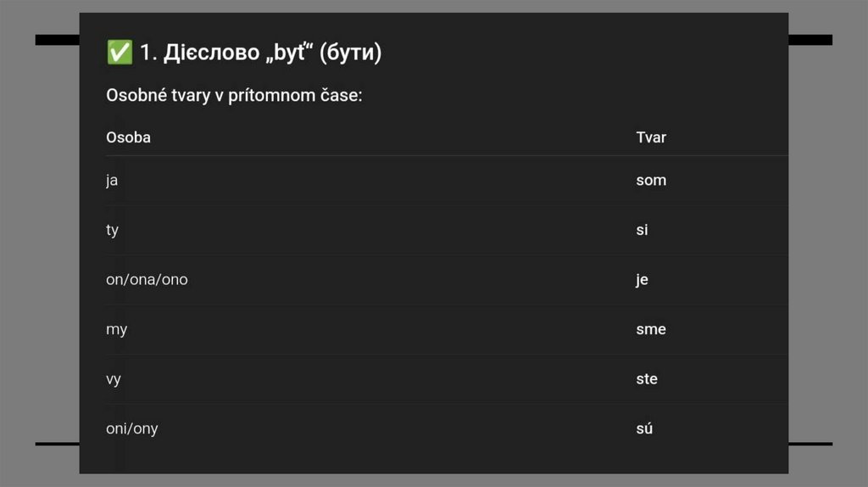Click the black bar at top left
This screenshot has height=487, width=868.
point(57,40)
